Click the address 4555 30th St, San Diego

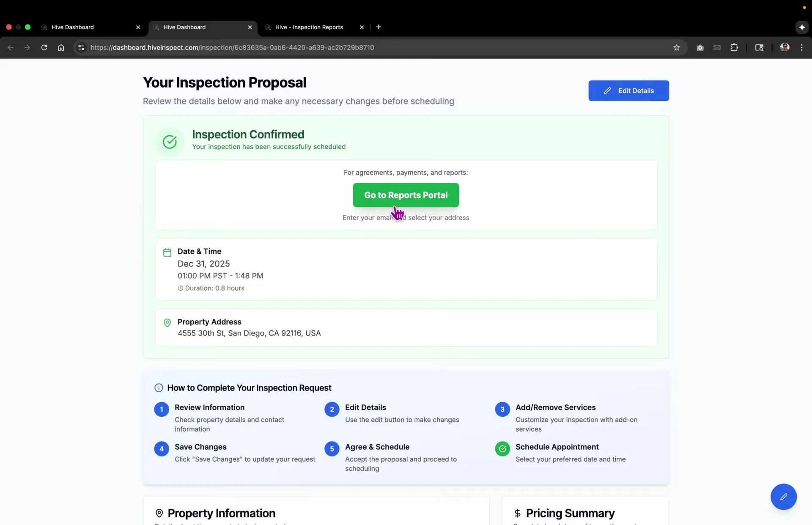(249, 333)
